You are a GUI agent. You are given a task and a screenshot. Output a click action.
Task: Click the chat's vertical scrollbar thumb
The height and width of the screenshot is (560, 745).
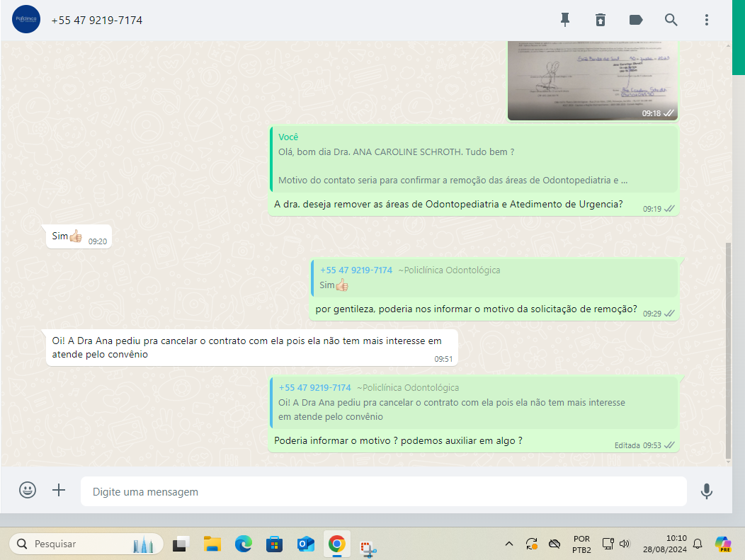[729, 350]
